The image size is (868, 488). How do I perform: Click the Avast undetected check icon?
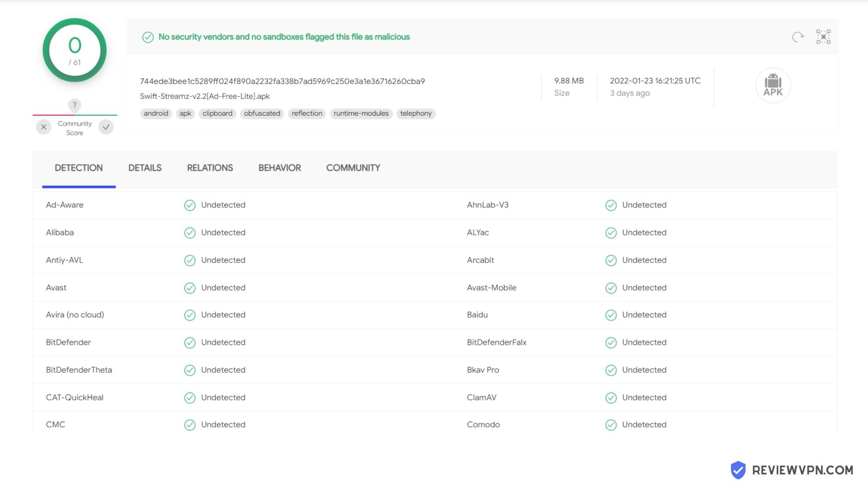[x=190, y=288]
